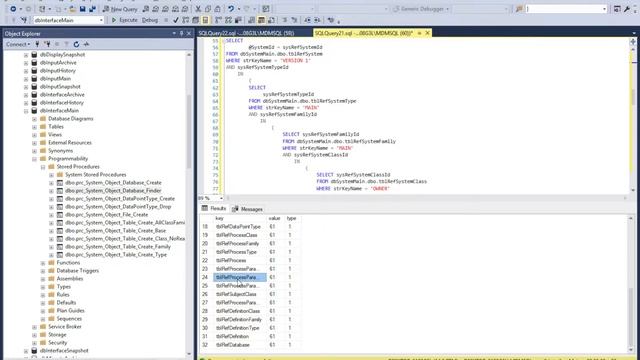Open the Connect dropdown in Object Explorer

[18, 44]
